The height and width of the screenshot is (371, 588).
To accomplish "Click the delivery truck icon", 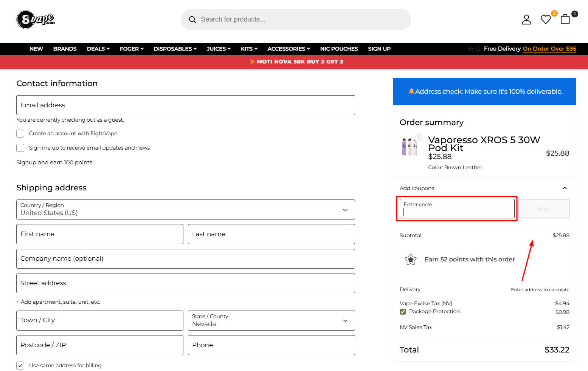I will [x=474, y=49].
